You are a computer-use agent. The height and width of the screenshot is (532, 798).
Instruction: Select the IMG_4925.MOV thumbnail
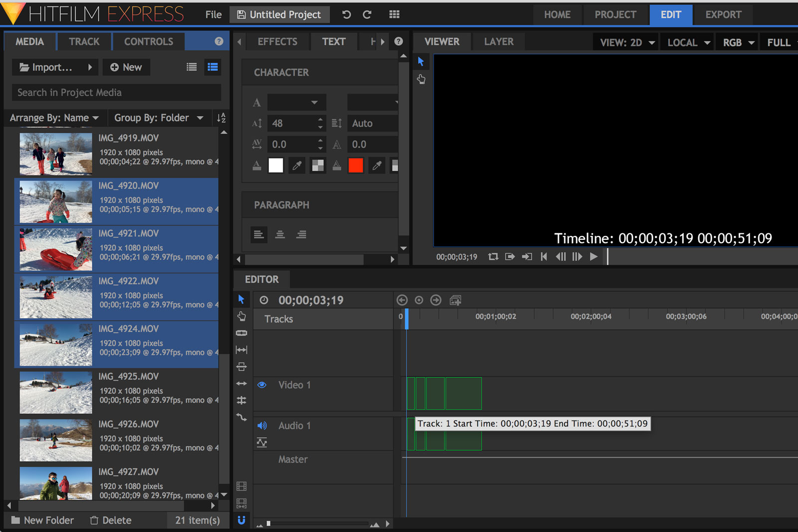click(x=55, y=393)
